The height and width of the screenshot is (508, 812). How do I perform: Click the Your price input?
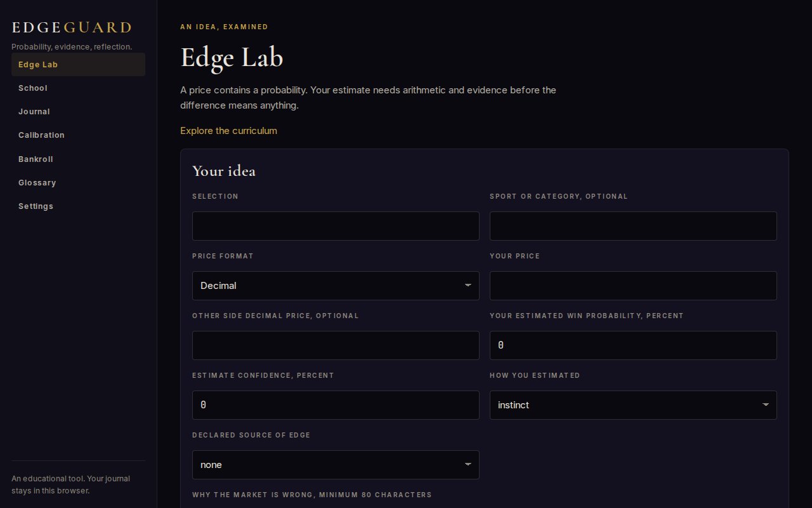633,286
